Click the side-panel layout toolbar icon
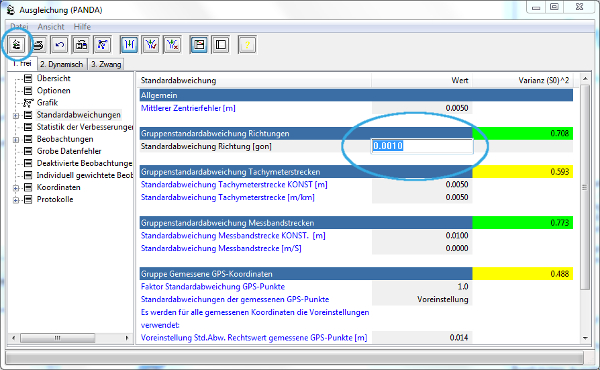This screenshot has width=600, height=370. coord(221,45)
